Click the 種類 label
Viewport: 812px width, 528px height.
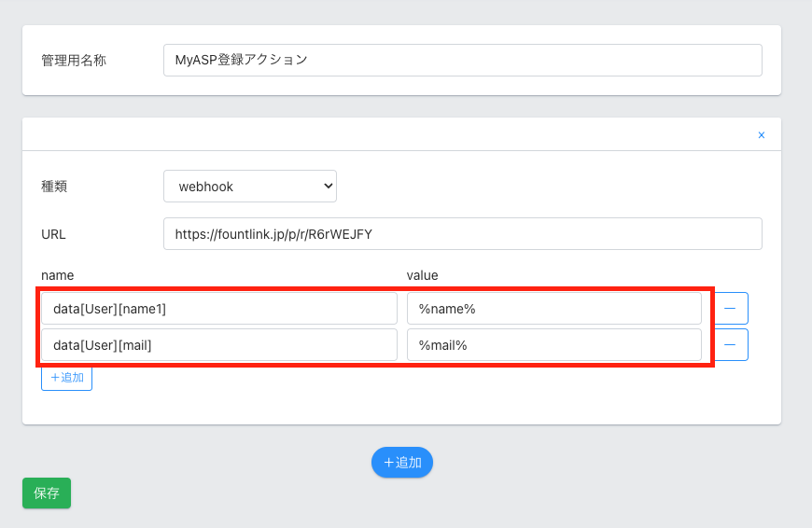click(54, 187)
